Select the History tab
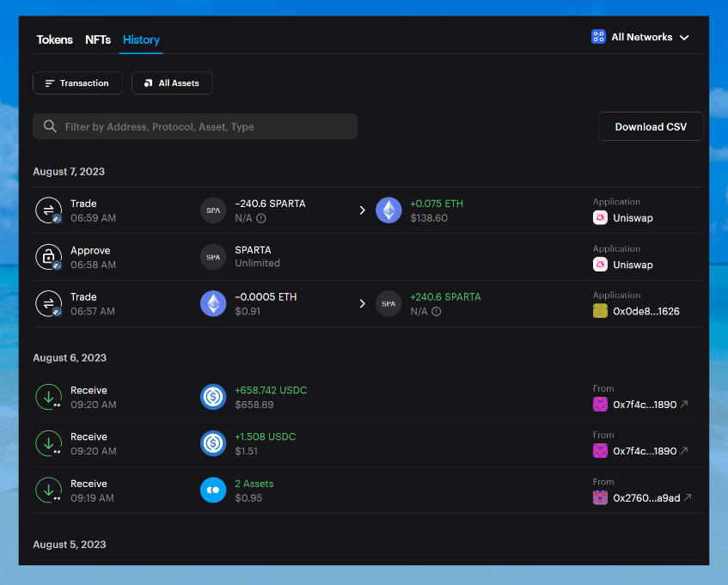The width and height of the screenshot is (728, 585). coord(141,40)
